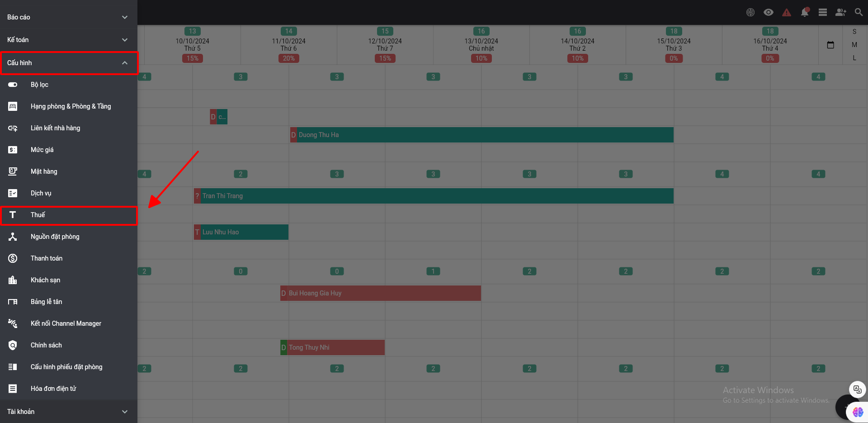Select the 13/10/2024 Chủ nhật column header
This screenshot has height=423, width=868.
481,45
